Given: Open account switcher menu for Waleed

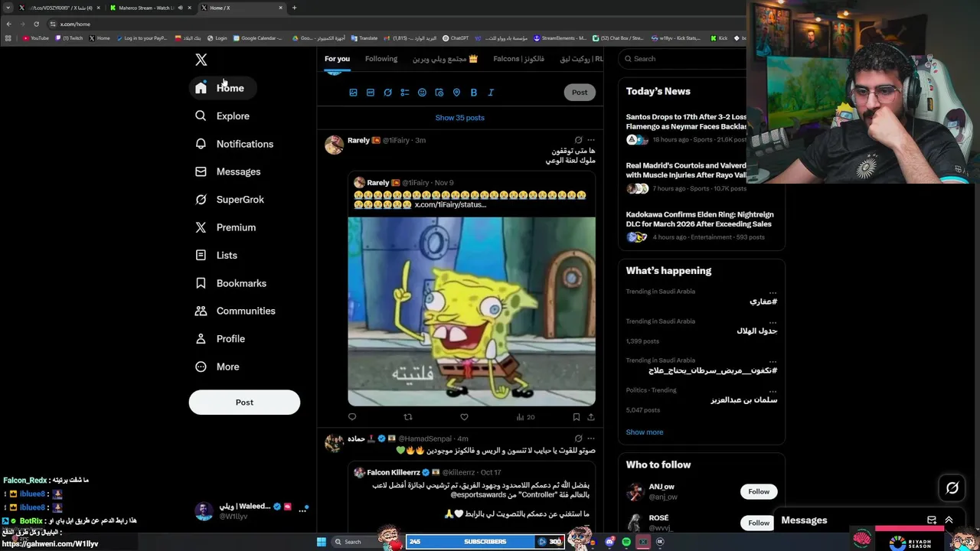Looking at the screenshot, I should pos(253,511).
